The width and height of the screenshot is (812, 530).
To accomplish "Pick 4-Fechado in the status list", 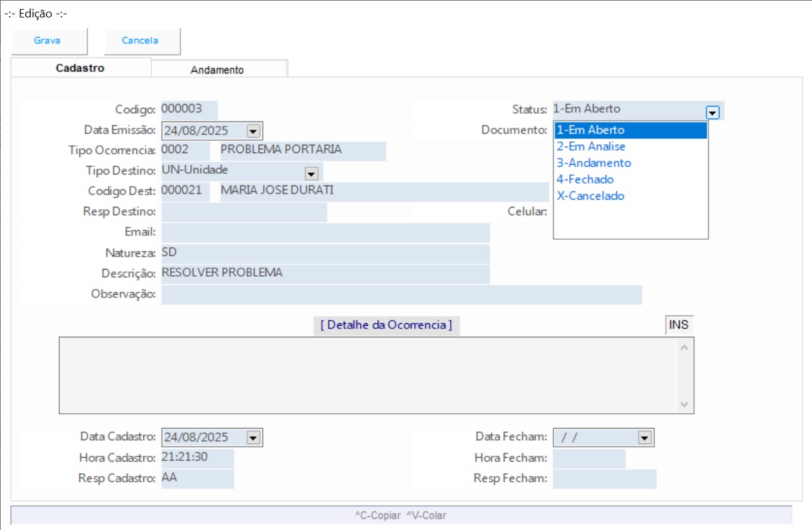I will click(585, 179).
